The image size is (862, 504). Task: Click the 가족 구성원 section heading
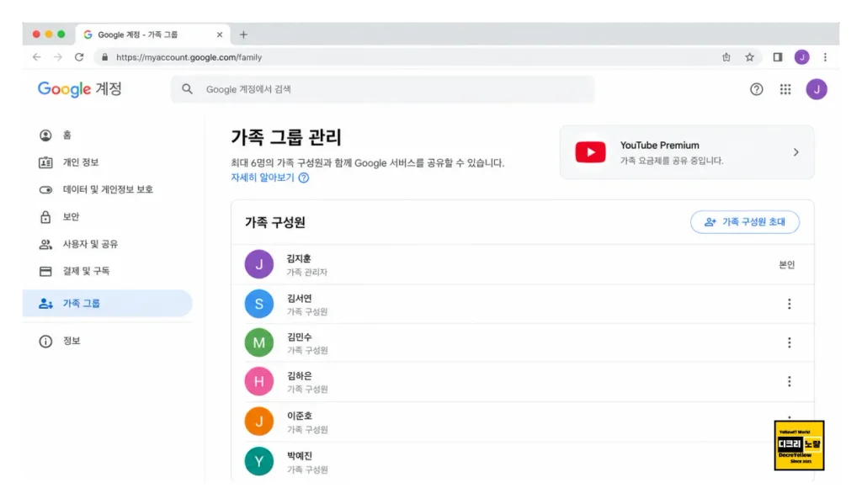click(275, 223)
